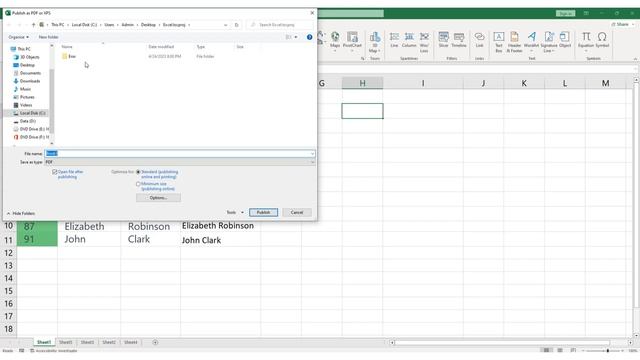The width and height of the screenshot is (640, 360).
Task: Click the dialog's folder search box
Action: [280, 25]
